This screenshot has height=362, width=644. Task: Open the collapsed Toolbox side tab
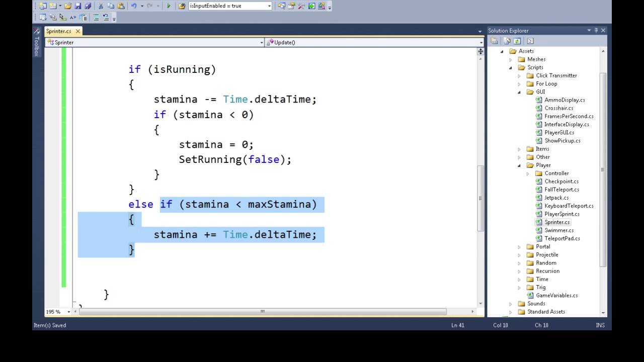(x=36, y=42)
